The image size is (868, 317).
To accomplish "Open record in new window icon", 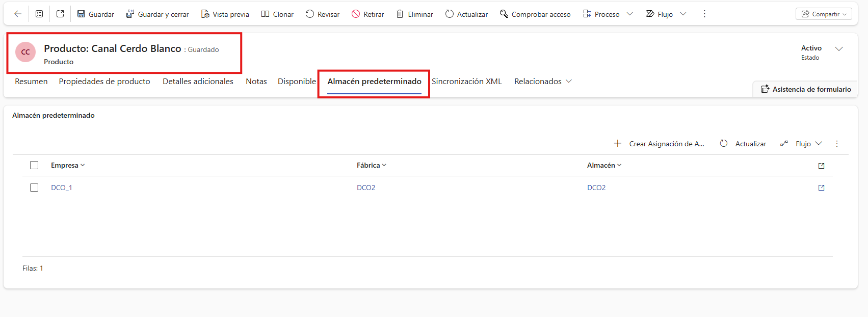I will pos(60,14).
